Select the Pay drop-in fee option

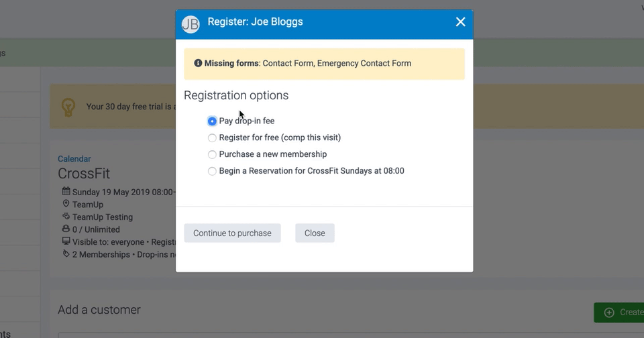click(x=212, y=121)
